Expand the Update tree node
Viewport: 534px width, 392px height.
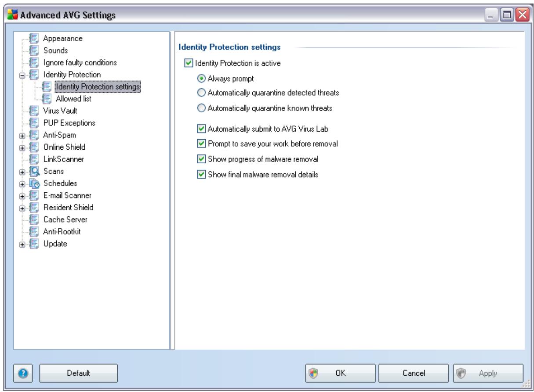click(x=22, y=244)
